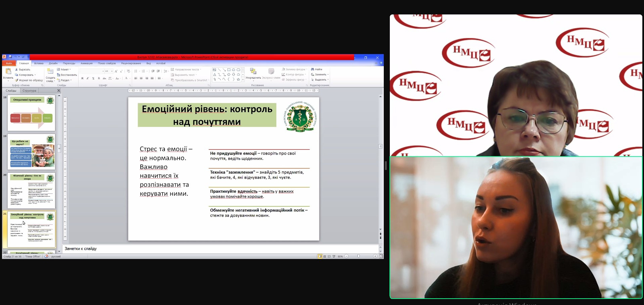This screenshot has height=305, width=644.
Task: Click the Save icon in quick access toolbar
Action: click(10, 57)
